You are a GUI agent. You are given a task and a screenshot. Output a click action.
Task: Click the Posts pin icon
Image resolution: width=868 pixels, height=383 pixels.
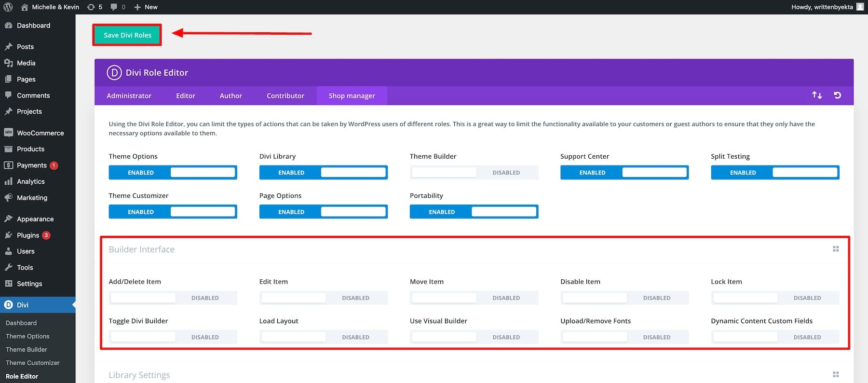coord(8,47)
